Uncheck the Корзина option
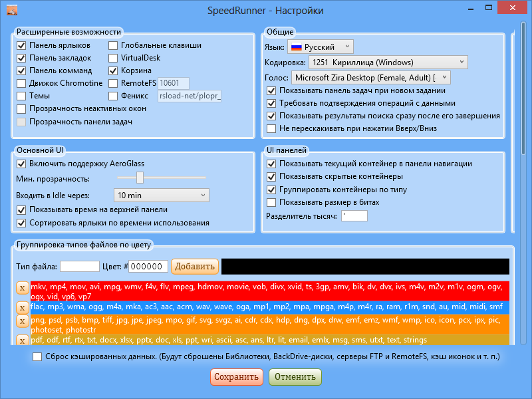 tap(113, 70)
